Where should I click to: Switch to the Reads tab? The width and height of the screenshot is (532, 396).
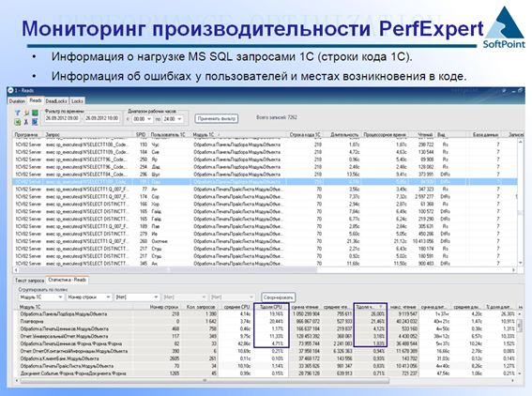[36, 100]
